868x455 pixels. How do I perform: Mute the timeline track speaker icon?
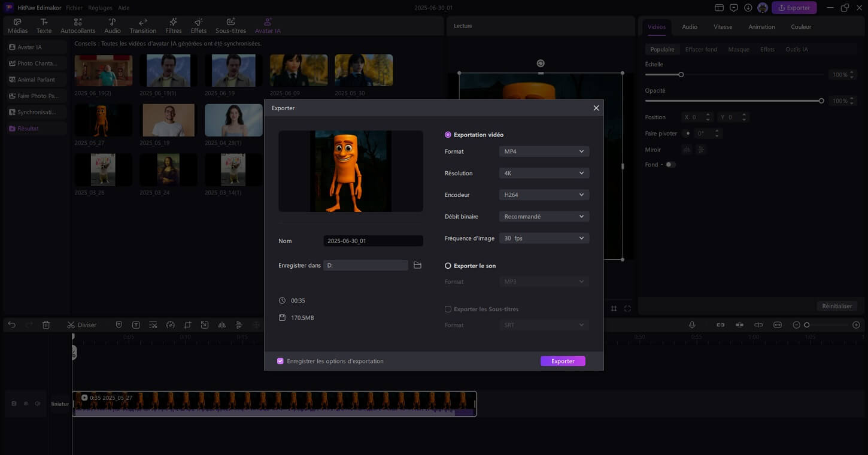[x=38, y=404]
